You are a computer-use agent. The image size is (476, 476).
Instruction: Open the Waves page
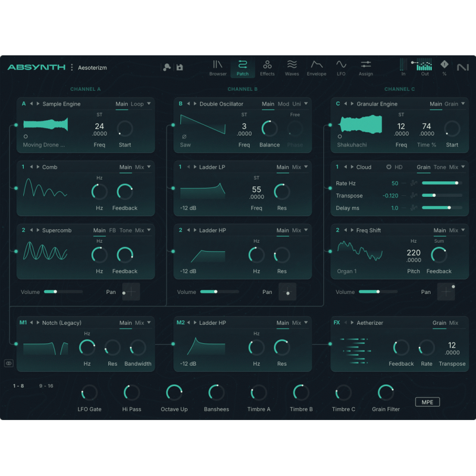(x=292, y=68)
